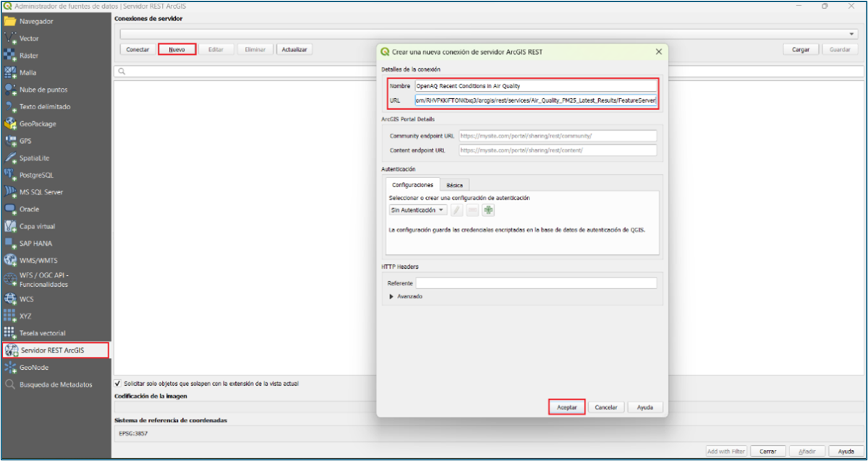Open the Sin Autenticación dropdown
The width and height of the screenshot is (868, 461).
(418, 210)
